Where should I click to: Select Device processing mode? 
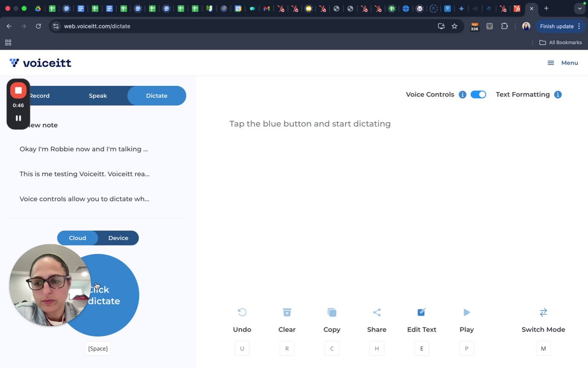point(118,238)
